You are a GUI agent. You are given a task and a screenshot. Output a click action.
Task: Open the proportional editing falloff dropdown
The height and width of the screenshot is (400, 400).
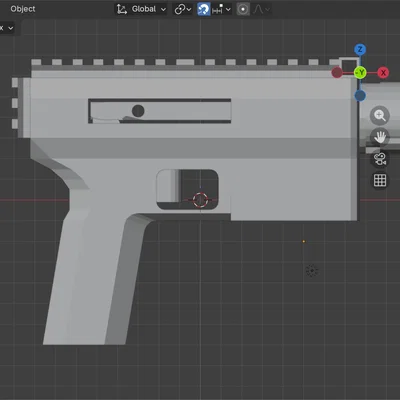point(261,9)
